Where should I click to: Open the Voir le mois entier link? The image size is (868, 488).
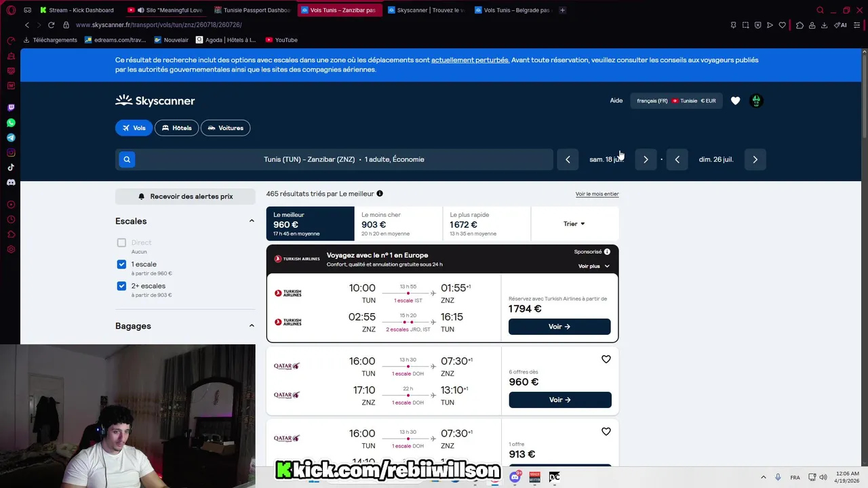[597, 194]
